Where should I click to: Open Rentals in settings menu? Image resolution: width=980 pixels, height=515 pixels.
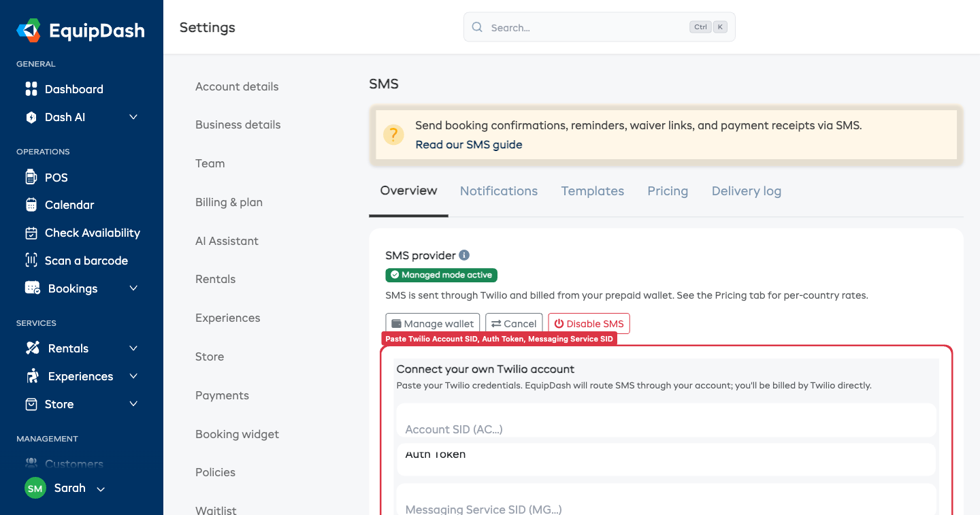click(x=215, y=279)
